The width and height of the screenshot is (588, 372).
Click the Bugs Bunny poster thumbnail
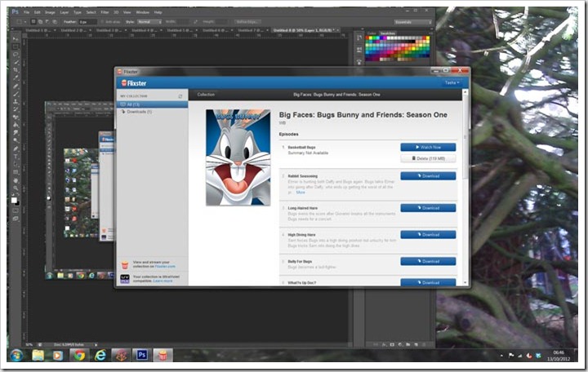click(238, 157)
